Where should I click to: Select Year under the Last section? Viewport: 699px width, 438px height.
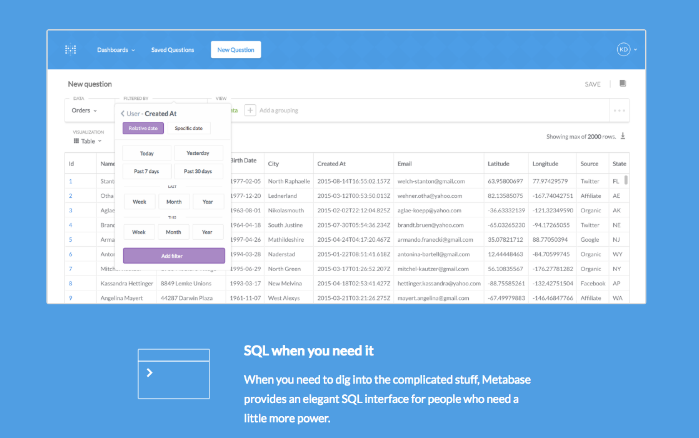(x=208, y=202)
